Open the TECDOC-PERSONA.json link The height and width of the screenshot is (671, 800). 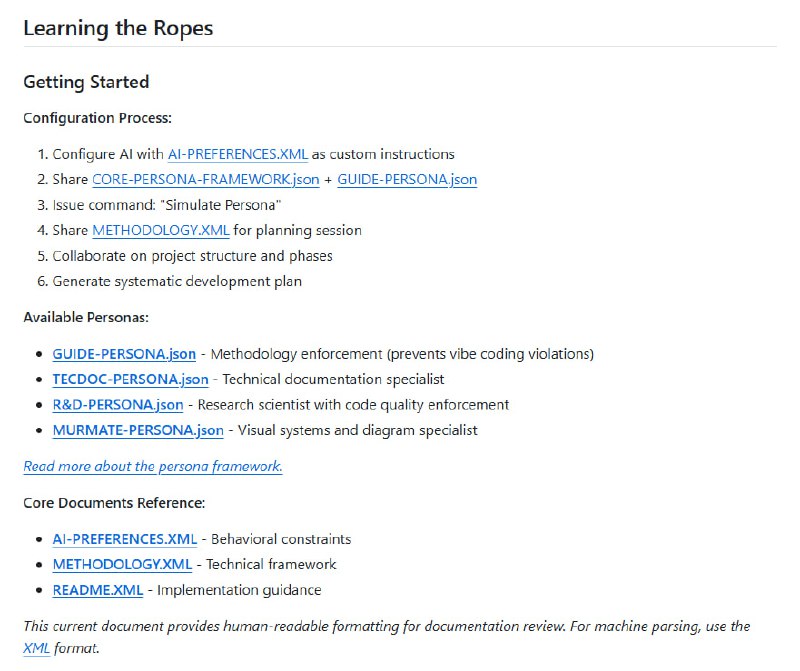point(130,379)
